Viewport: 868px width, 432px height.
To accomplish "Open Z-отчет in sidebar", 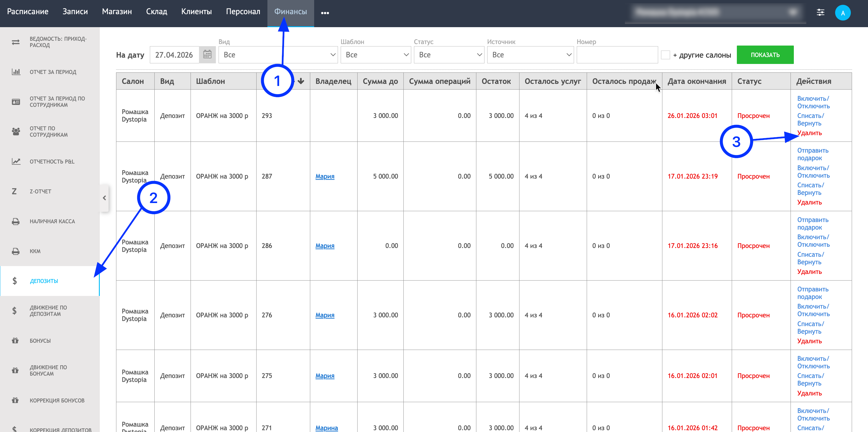I will [x=50, y=192].
